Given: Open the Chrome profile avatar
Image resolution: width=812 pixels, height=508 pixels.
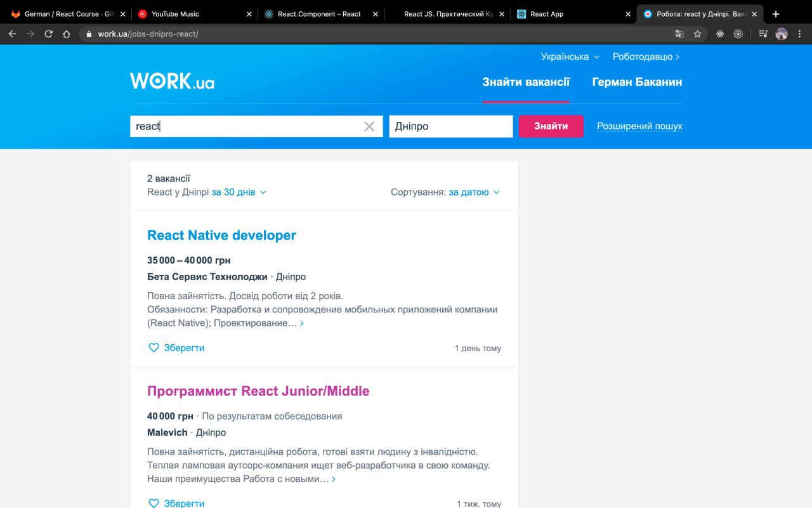Looking at the screenshot, I should (x=782, y=34).
